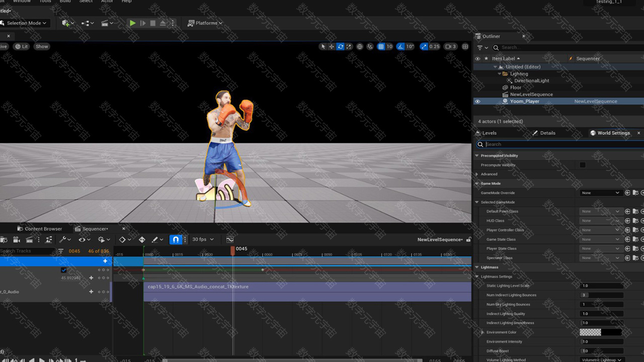
Task: Open Lit view mode menu
Action: [22, 46]
